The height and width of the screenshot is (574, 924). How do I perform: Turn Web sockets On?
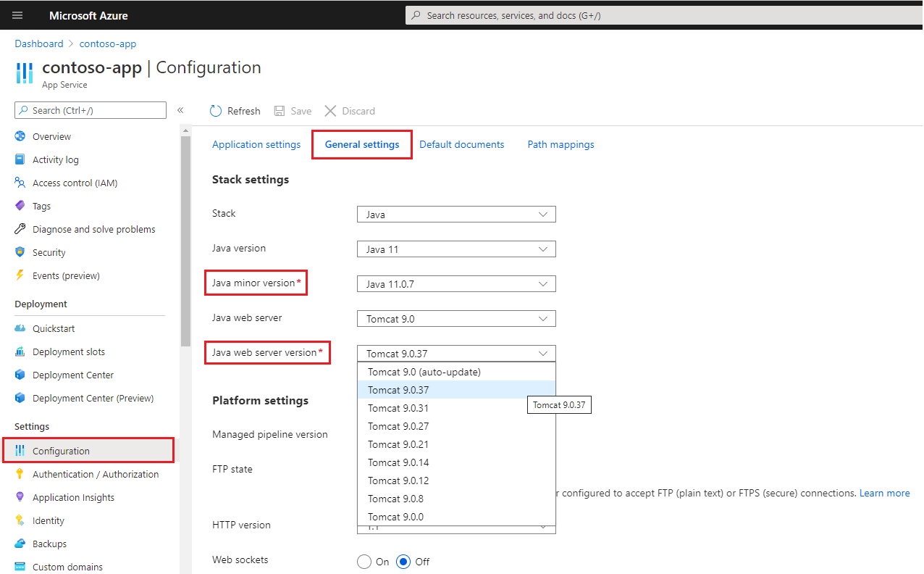[x=364, y=561]
